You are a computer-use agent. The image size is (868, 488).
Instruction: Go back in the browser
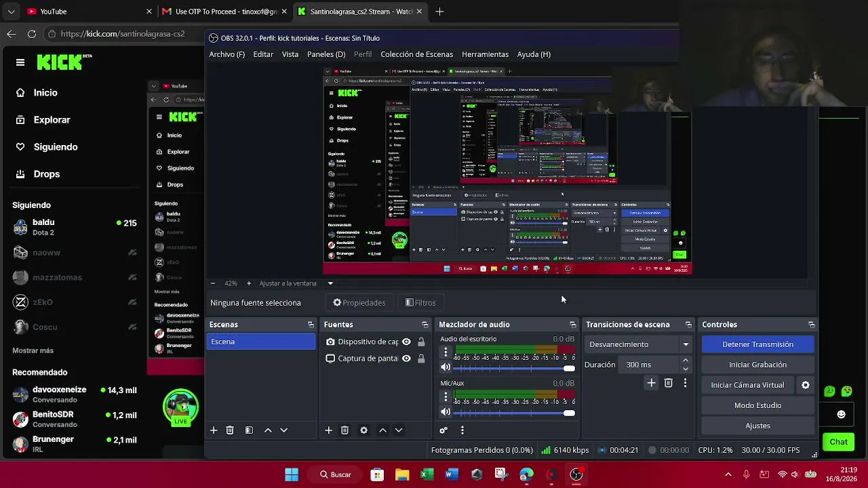[x=12, y=34]
